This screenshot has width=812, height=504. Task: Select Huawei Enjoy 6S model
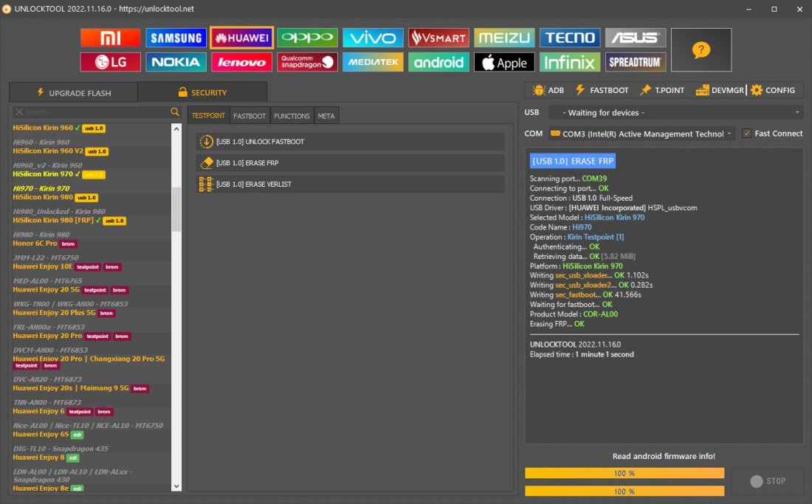click(x=41, y=434)
